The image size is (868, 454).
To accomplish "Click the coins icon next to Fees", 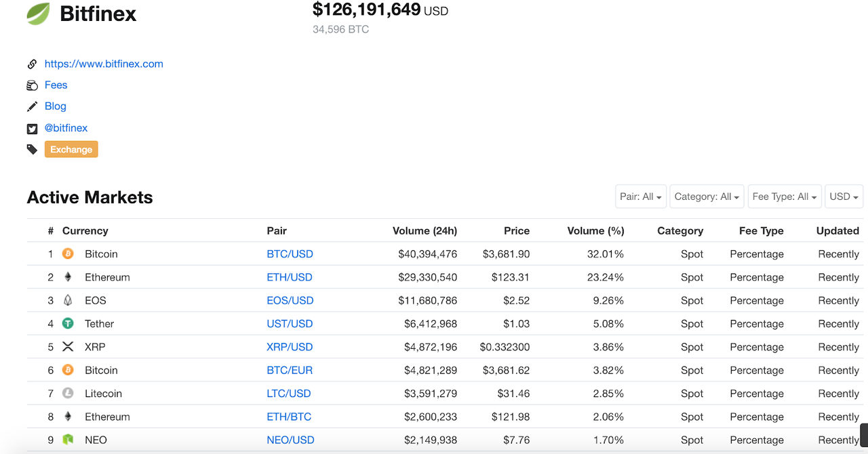I will [32, 85].
